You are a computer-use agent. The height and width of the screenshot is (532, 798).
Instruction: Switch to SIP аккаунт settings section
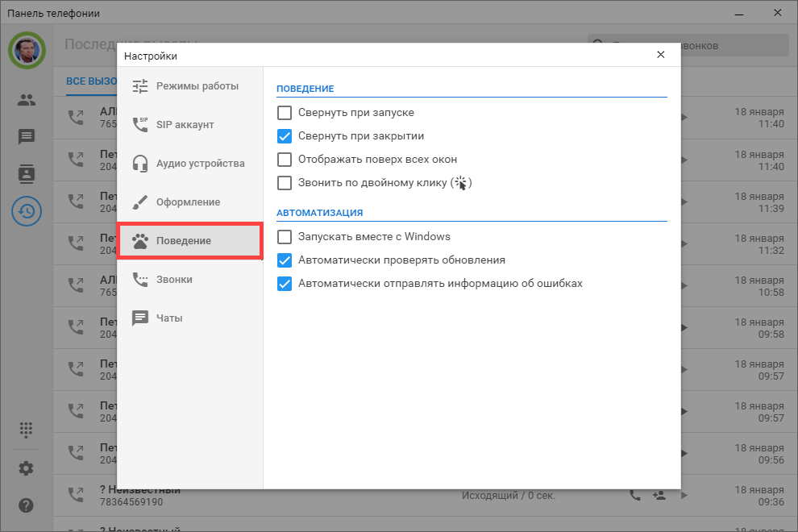tap(189, 125)
